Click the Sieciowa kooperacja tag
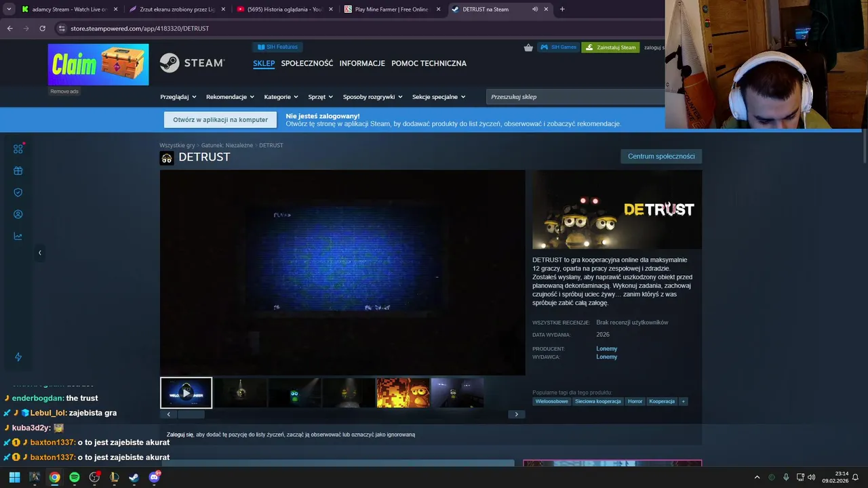 [x=598, y=401]
